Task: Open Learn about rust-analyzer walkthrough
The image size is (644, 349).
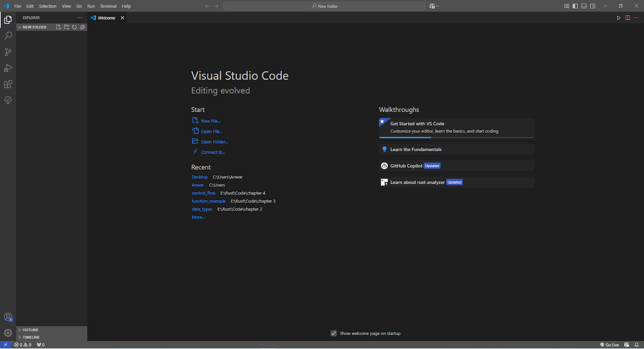Action: pos(456,182)
